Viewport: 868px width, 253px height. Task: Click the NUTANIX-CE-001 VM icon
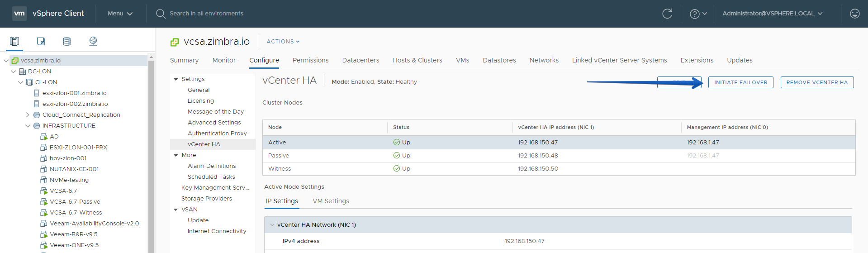(44, 169)
